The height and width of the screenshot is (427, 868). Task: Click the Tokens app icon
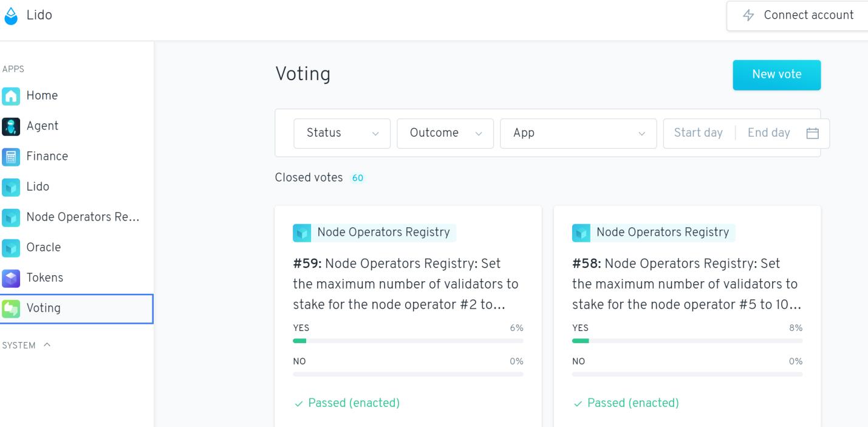[x=10, y=278]
